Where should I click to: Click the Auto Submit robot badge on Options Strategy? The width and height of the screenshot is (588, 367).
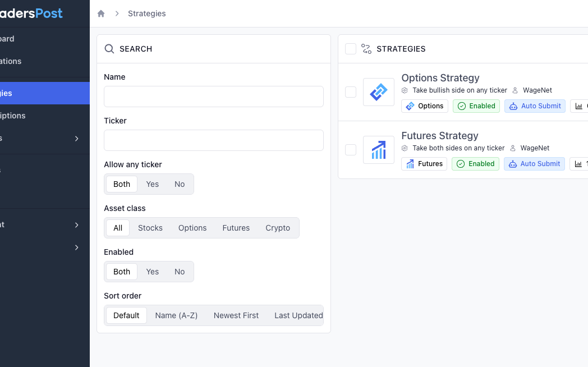coord(535,106)
